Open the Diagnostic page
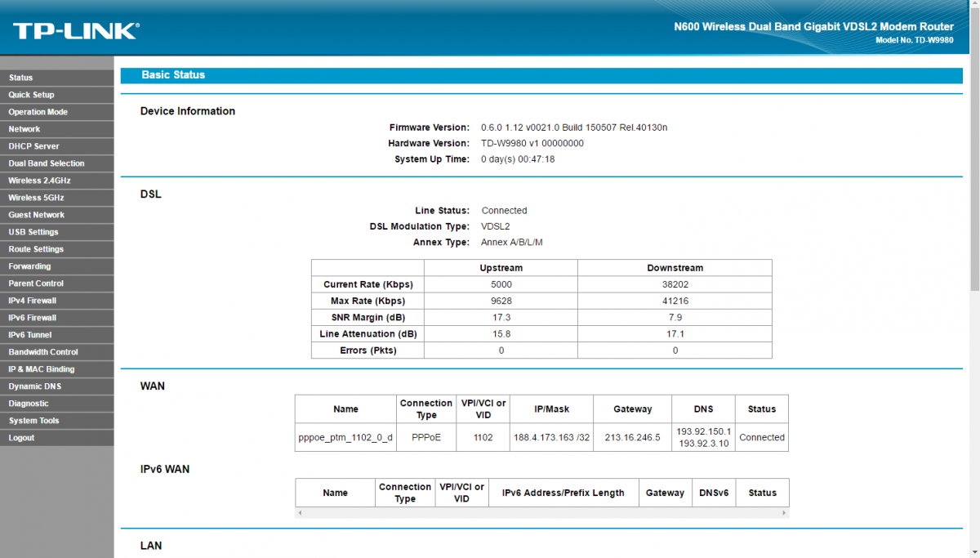Image resolution: width=980 pixels, height=558 pixels. coord(57,404)
